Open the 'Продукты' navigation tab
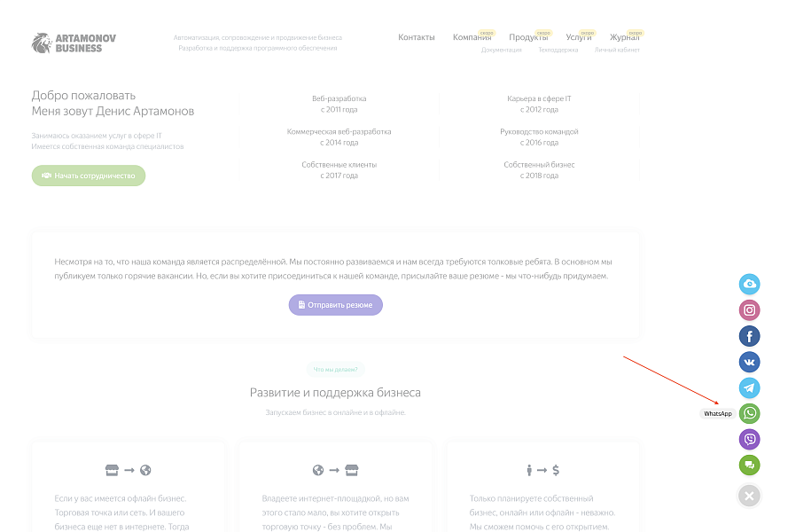788x532 pixels. click(x=527, y=37)
